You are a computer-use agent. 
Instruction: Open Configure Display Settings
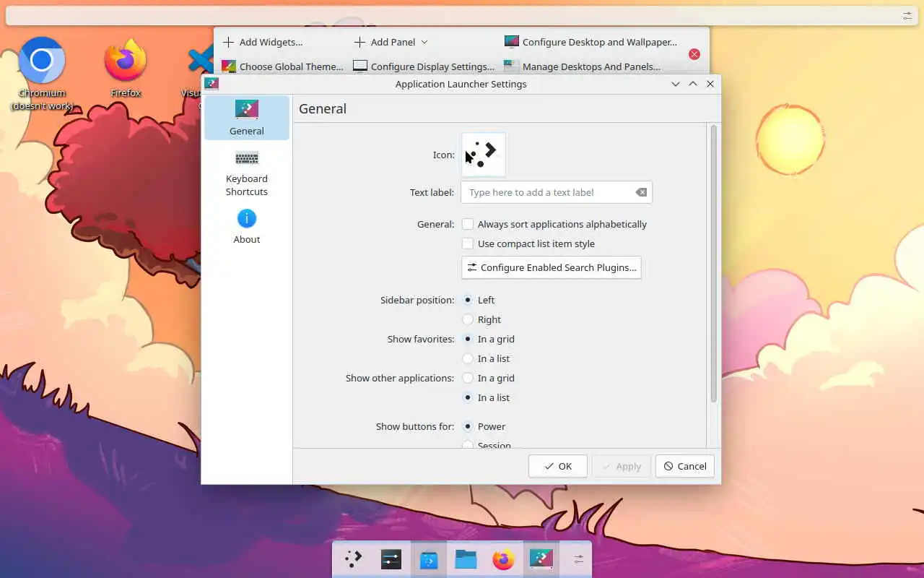pyautogui.click(x=424, y=66)
